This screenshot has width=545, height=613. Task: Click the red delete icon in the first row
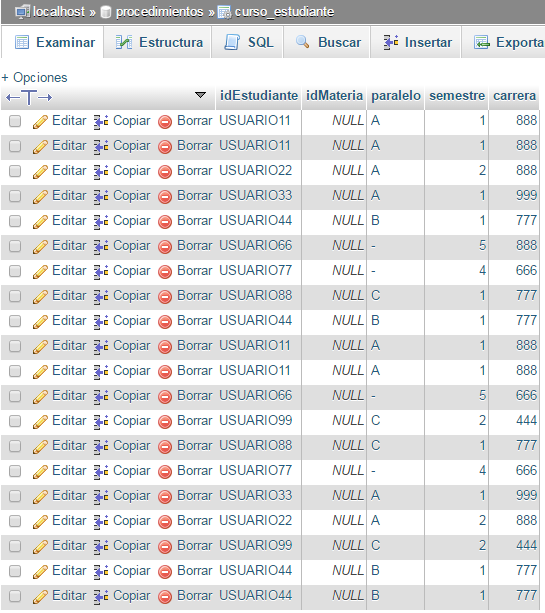tap(165, 122)
